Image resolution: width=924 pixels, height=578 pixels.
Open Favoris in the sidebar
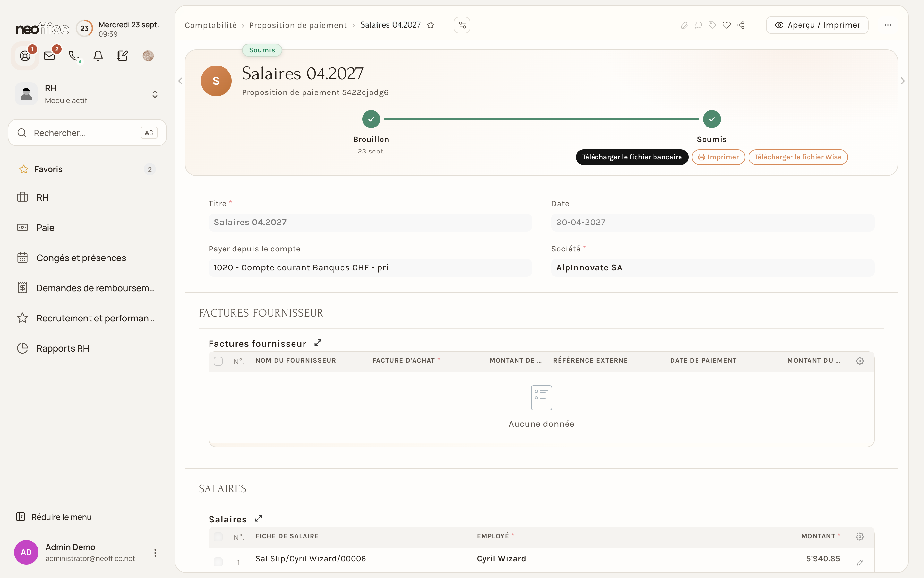(x=87, y=169)
